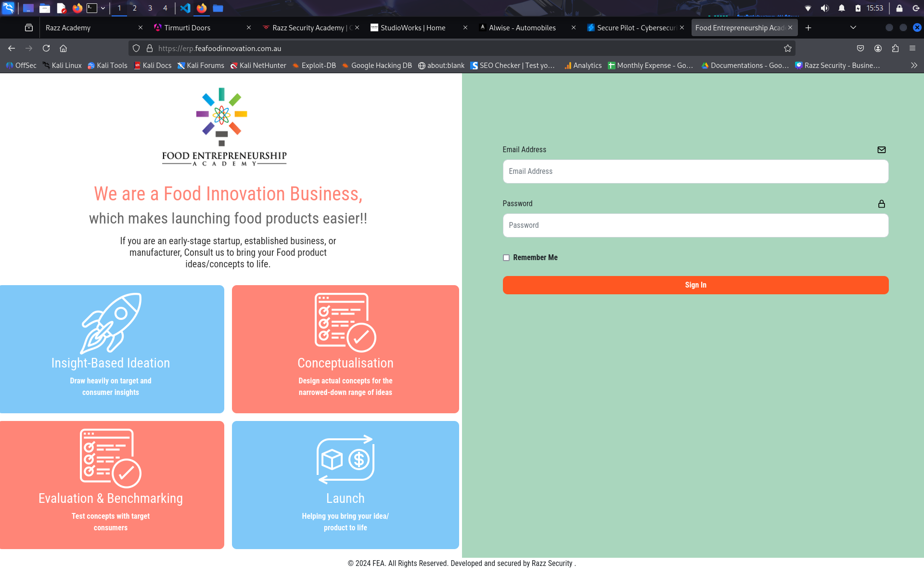Open the VS Code taskbar icon
The width and height of the screenshot is (924, 578).
click(x=185, y=8)
